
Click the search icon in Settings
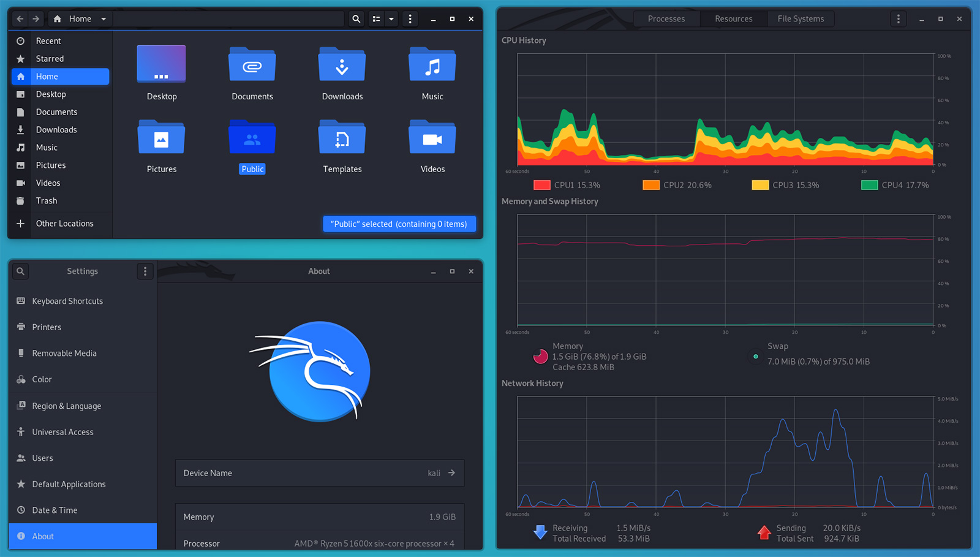tap(20, 271)
